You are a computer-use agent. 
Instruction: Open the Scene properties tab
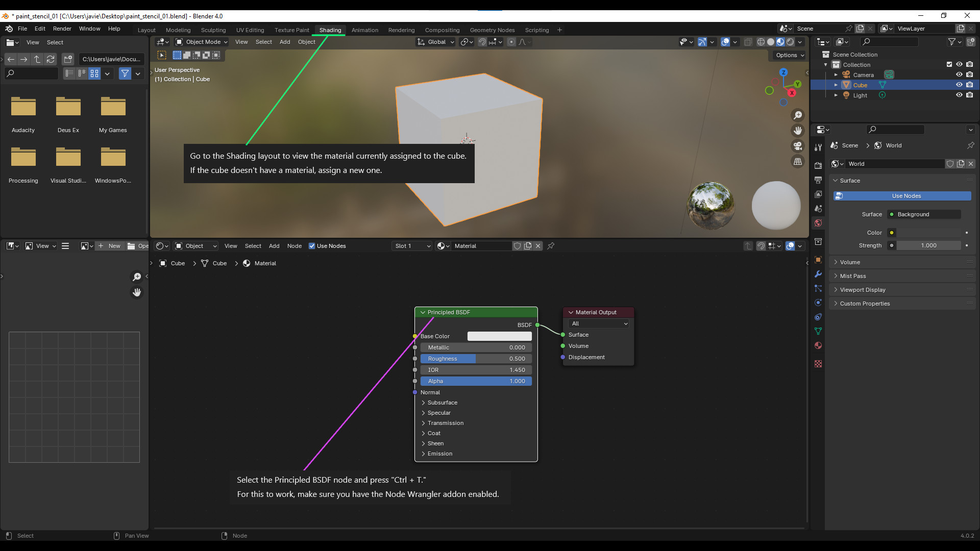(818, 208)
